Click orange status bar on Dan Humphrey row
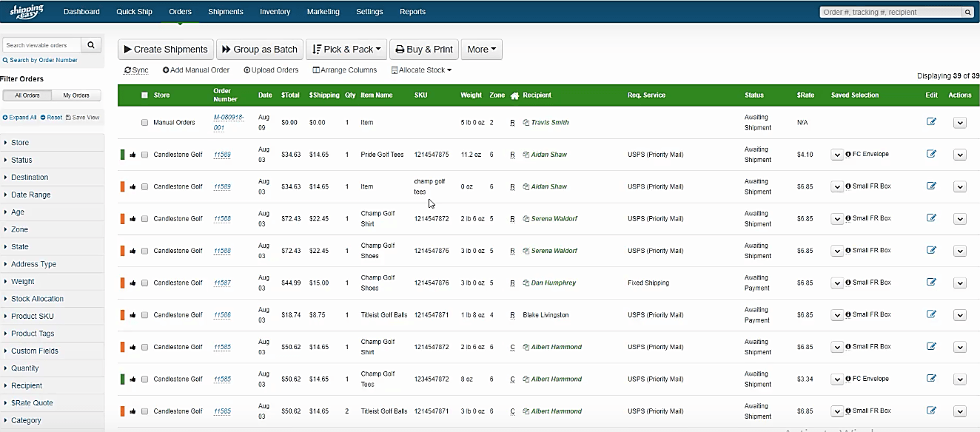 (123, 283)
